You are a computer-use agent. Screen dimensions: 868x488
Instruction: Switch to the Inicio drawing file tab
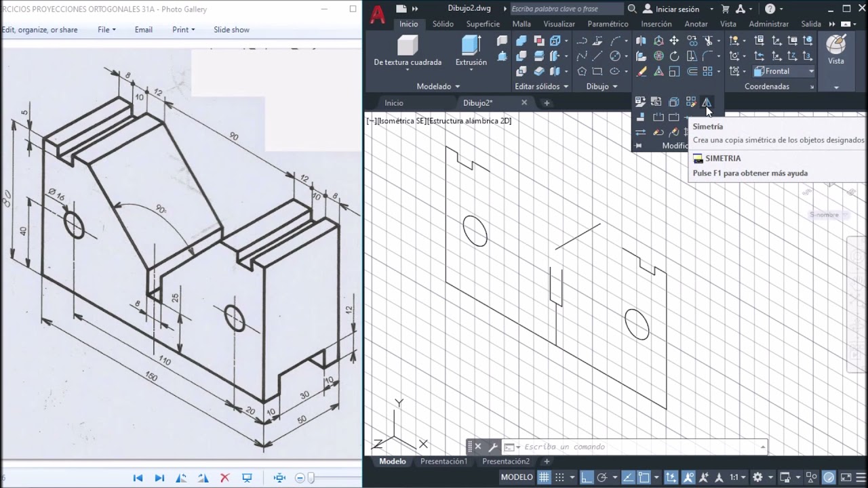394,103
